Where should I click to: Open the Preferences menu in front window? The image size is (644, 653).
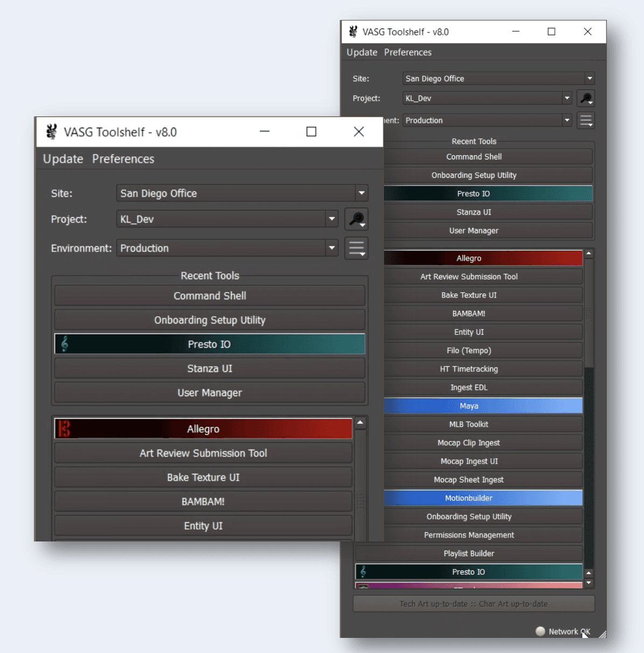(123, 159)
